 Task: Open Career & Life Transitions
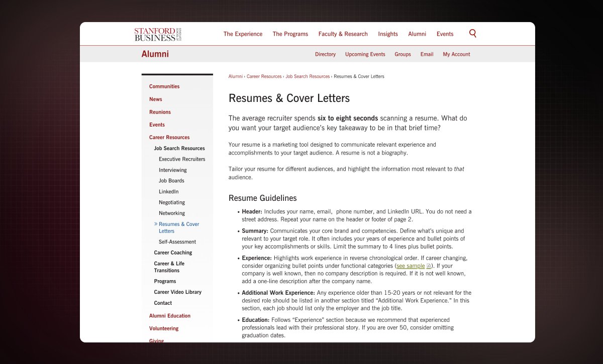(169, 267)
